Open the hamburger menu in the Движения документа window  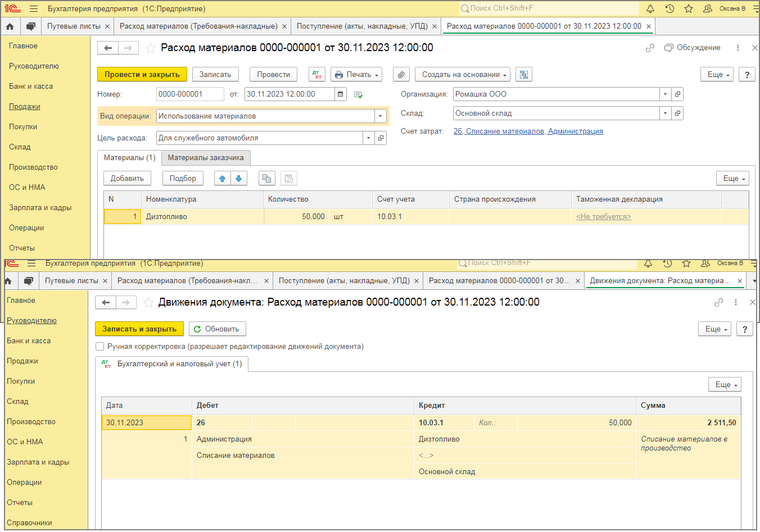(x=31, y=263)
